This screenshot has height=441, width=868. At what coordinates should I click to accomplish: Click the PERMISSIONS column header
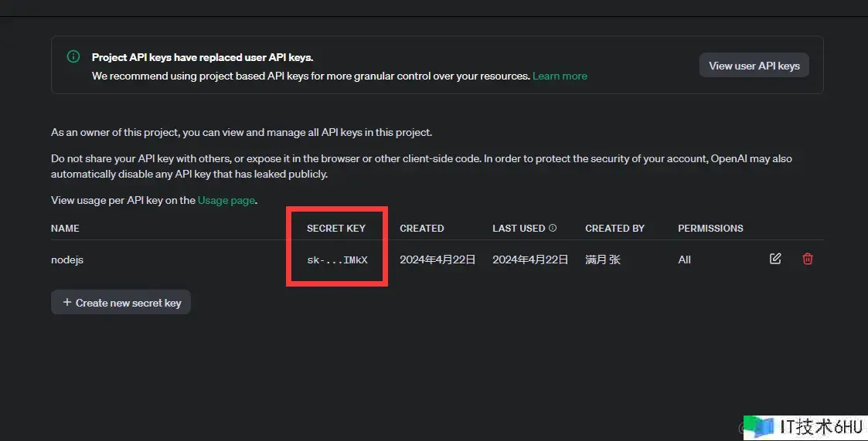point(711,228)
